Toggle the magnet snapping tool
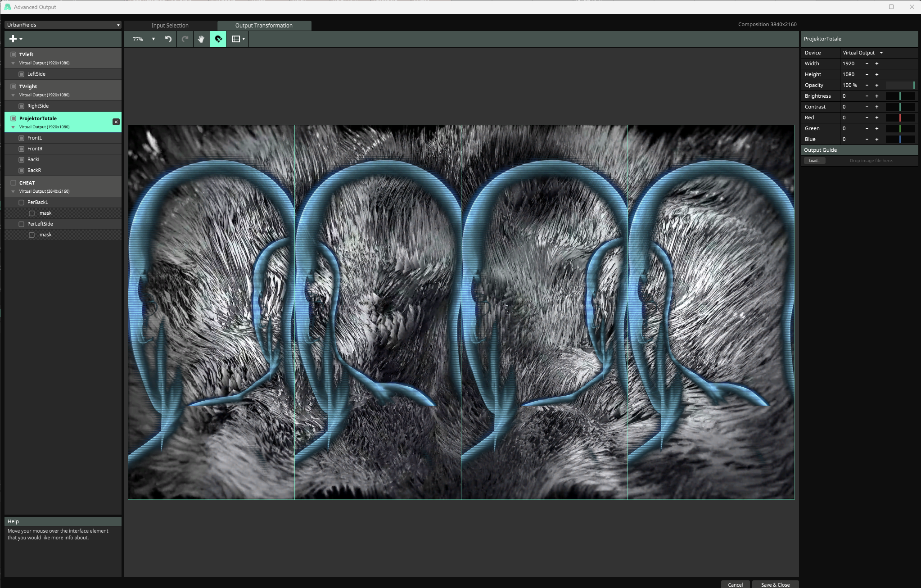The image size is (921, 588). click(x=218, y=39)
